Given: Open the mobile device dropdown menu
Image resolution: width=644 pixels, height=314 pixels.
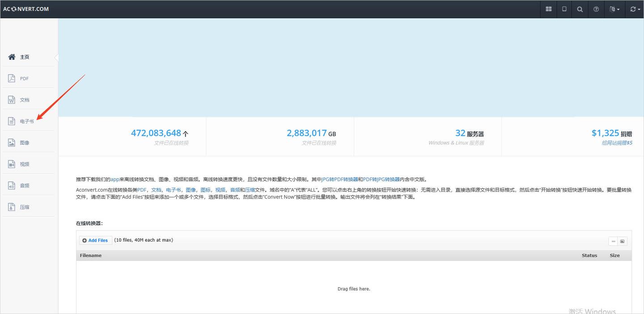Looking at the screenshot, I should (564, 9).
